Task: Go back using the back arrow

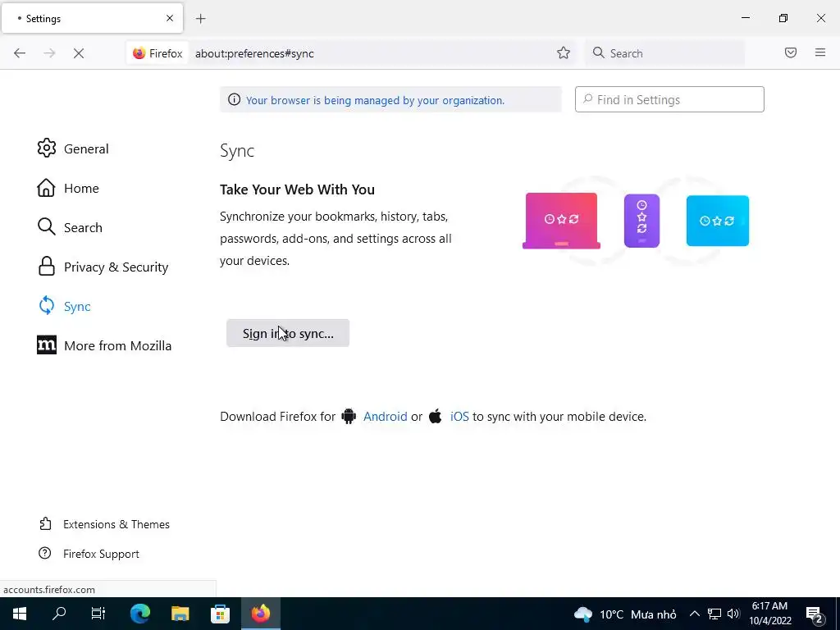Action: pos(20,53)
